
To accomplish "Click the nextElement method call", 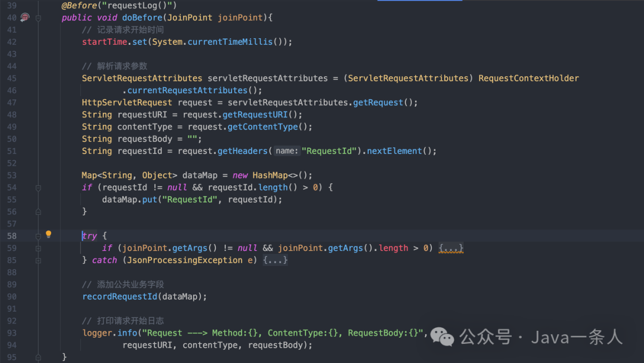I will (x=394, y=151).
